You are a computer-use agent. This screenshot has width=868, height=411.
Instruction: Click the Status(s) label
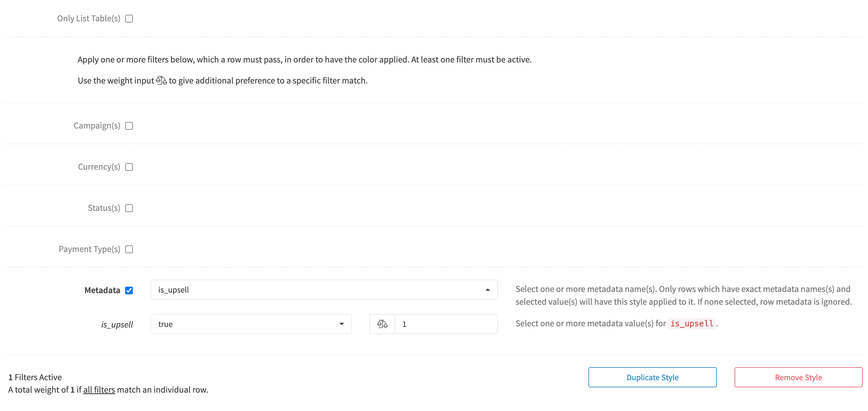(x=104, y=208)
